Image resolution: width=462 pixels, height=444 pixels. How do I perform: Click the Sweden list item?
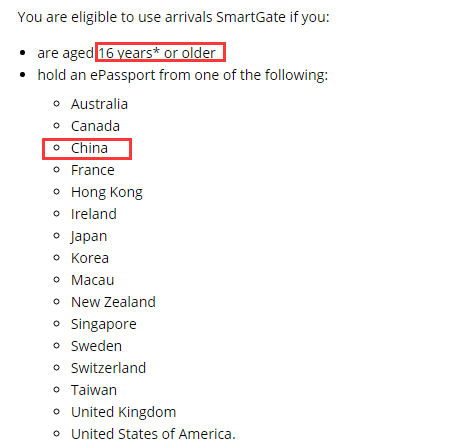click(x=96, y=346)
